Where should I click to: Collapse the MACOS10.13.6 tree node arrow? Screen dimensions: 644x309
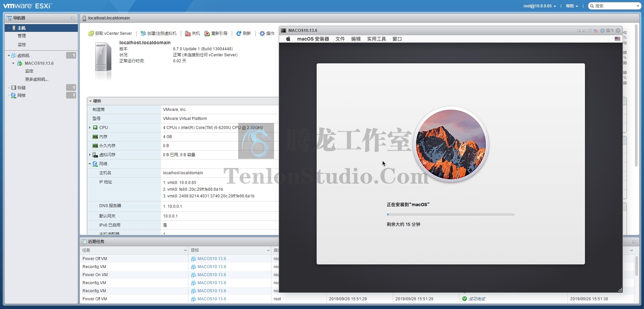pos(13,63)
